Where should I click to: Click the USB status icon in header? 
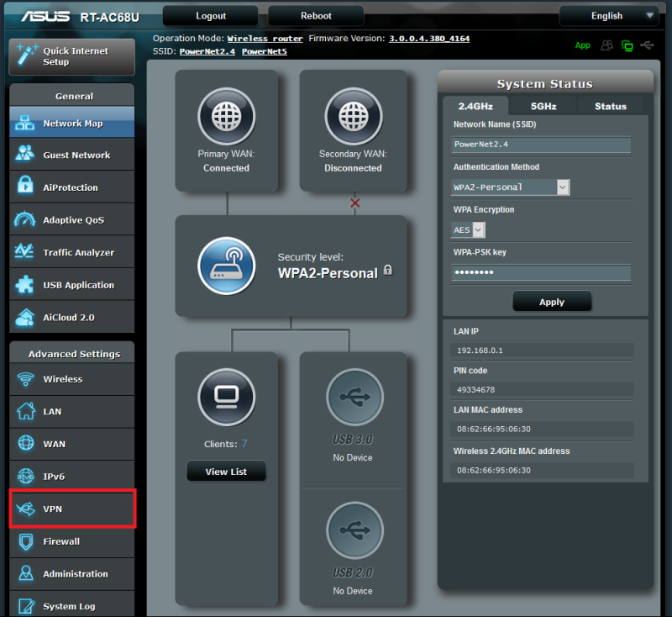click(x=647, y=45)
